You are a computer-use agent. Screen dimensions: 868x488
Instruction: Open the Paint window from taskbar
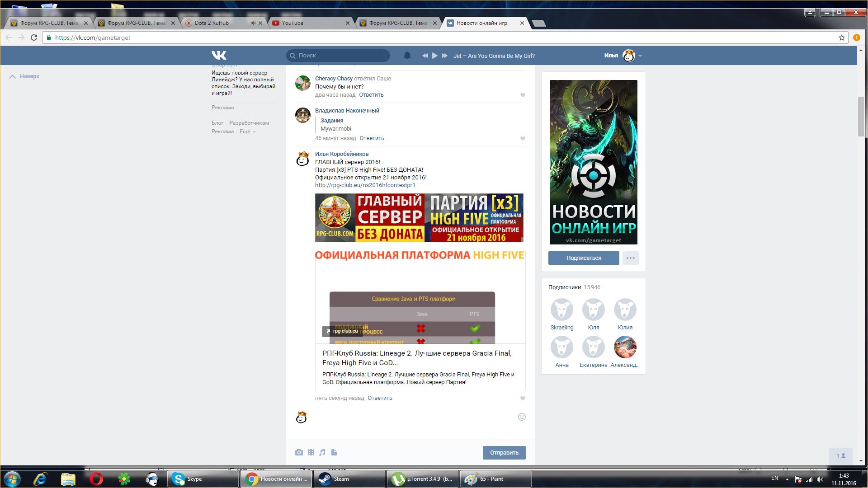(x=496, y=479)
